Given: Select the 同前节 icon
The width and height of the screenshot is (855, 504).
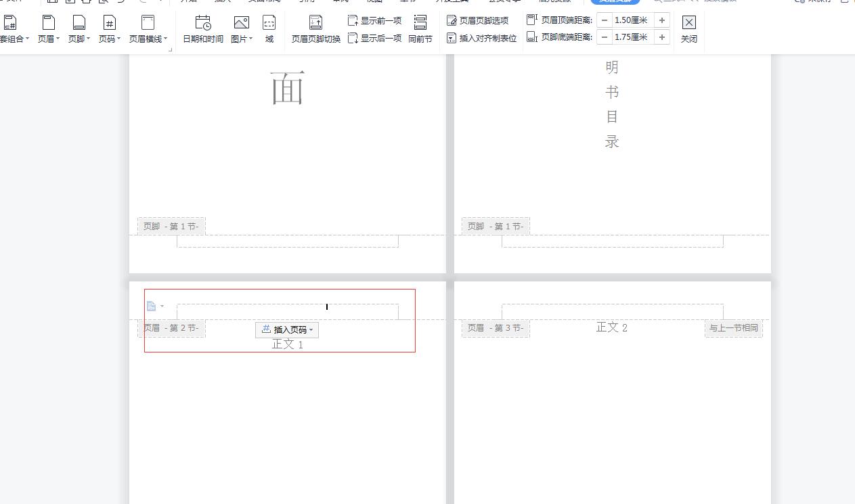Looking at the screenshot, I should [420, 28].
